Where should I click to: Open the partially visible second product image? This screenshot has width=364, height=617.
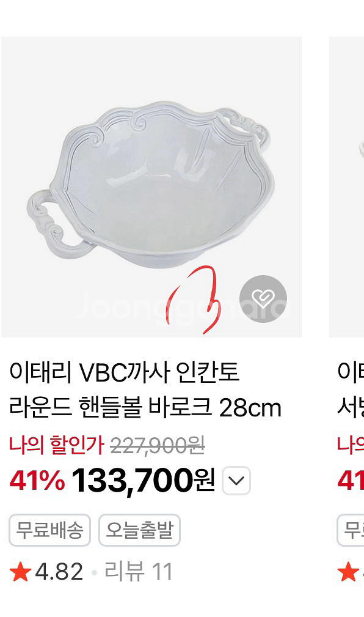[x=347, y=187]
